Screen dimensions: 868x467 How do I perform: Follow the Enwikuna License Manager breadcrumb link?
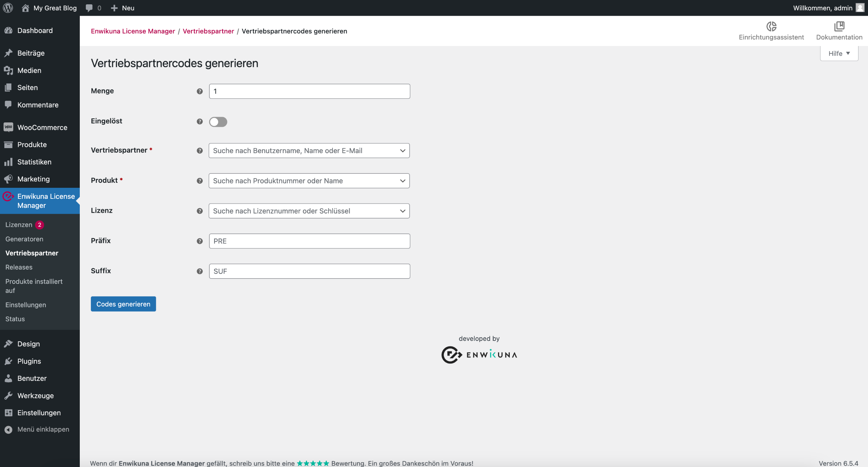133,31
